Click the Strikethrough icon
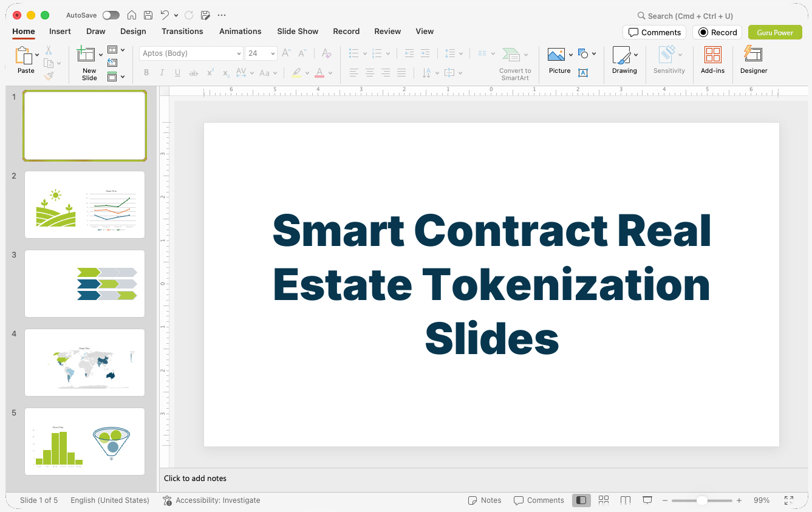The width and height of the screenshot is (812, 512). 194,73
